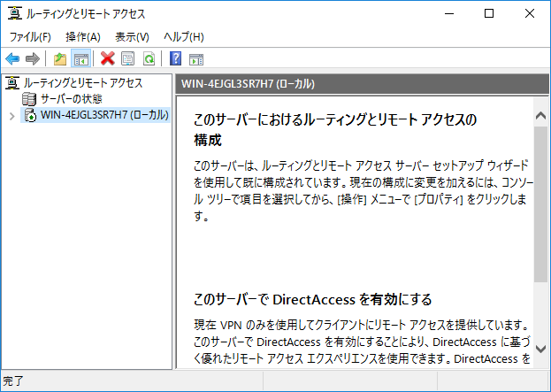
Task: Click the gray Forward arrow toolbar icon
Action: click(33, 58)
